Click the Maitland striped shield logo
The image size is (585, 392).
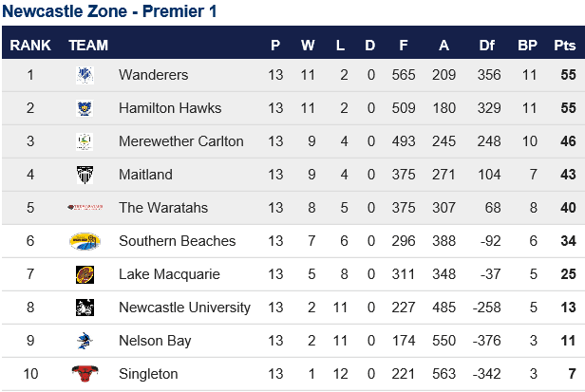[85, 175]
